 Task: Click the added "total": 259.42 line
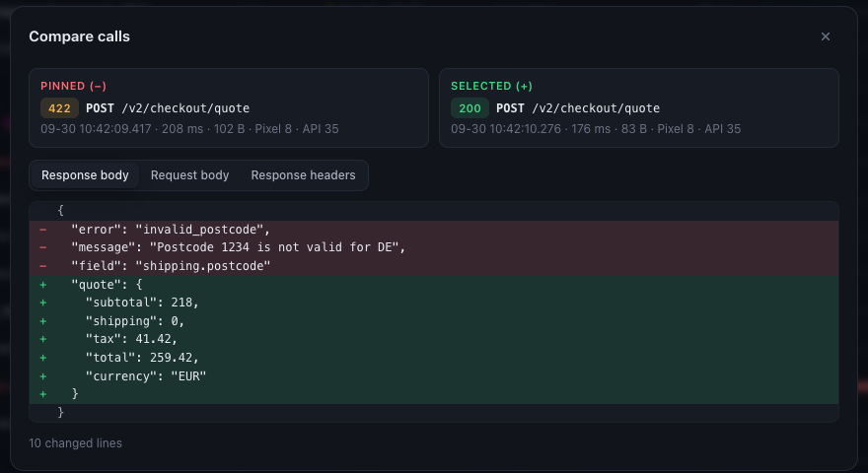coord(434,358)
